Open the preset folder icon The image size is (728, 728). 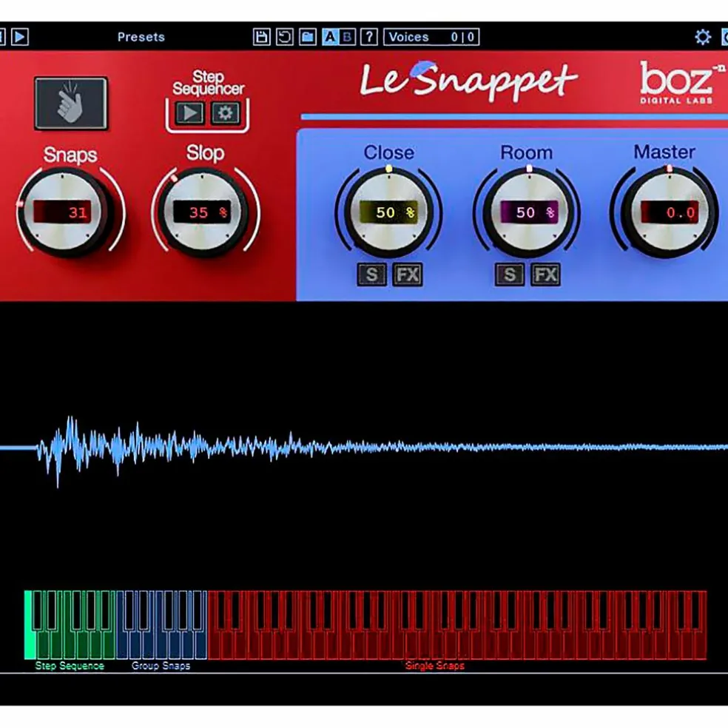click(308, 37)
